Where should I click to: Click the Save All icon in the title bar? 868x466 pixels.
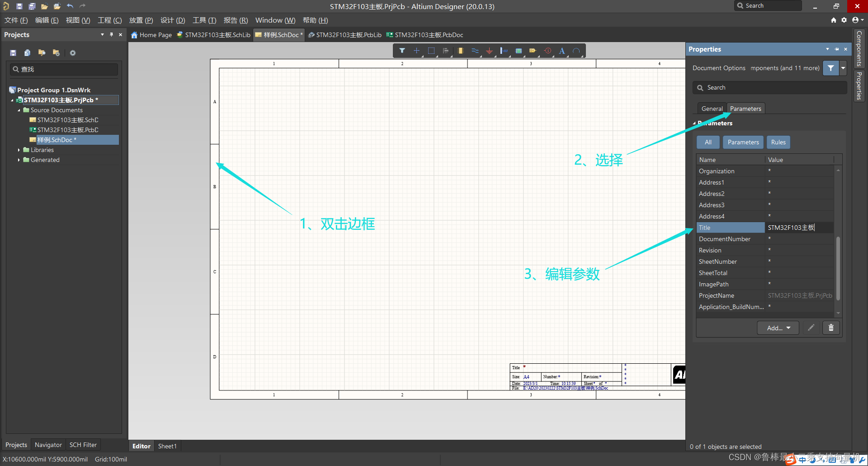tap(32, 6)
